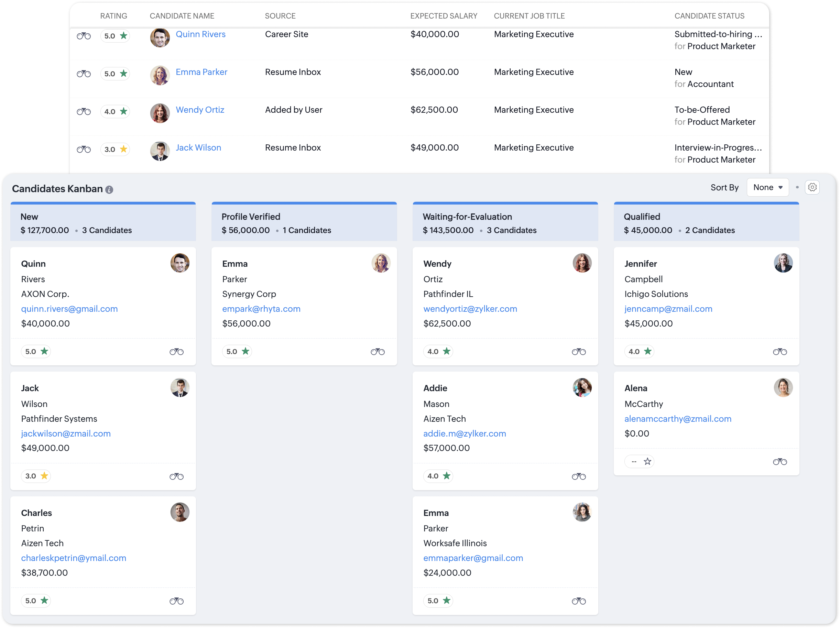This screenshot has width=840, height=628.
Task: Click binoculars quick-view icon on Quinn Rivers row
Action: [x=84, y=36]
